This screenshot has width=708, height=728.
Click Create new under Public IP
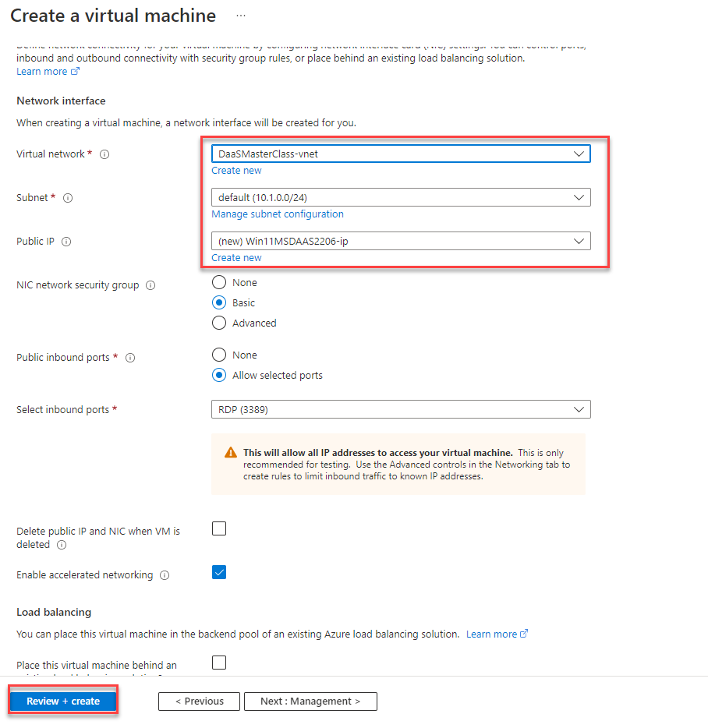[236, 257]
